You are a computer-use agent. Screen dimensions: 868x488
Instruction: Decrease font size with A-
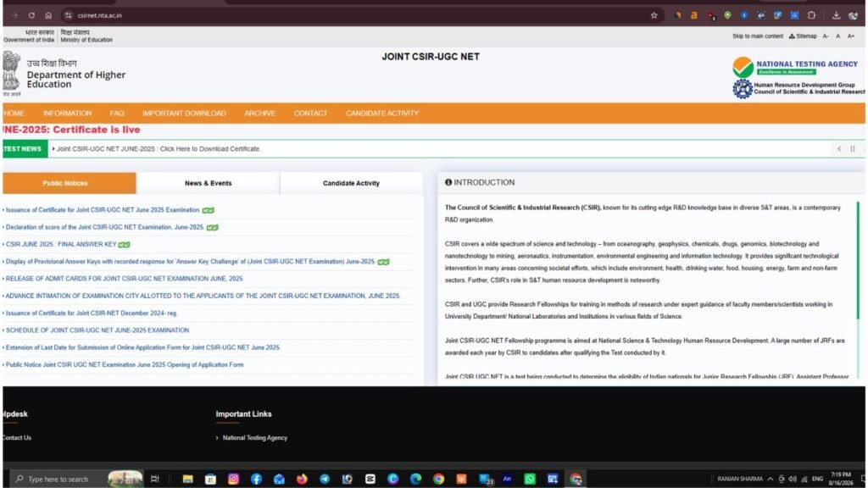tap(826, 36)
